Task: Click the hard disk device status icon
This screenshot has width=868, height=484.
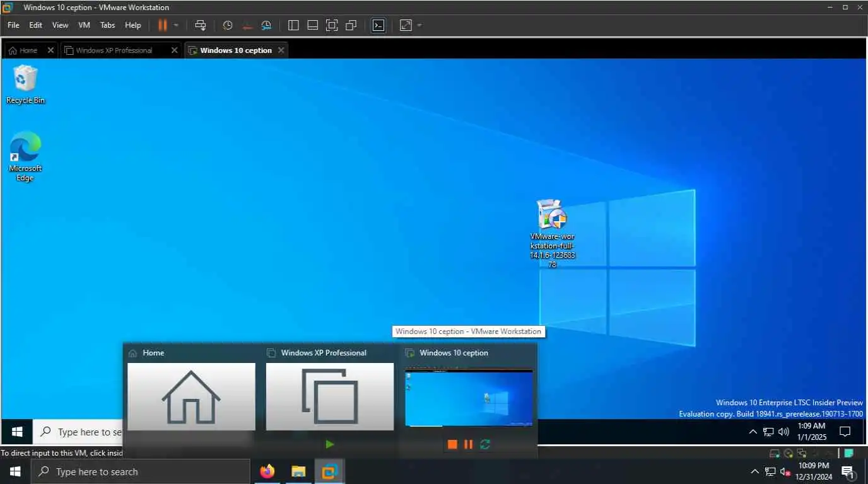Action: 775,453
